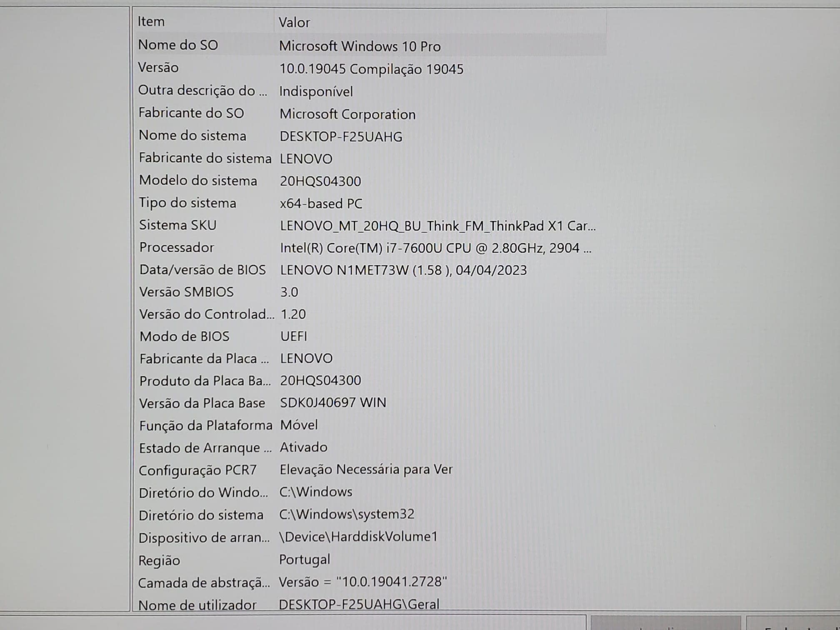The width and height of the screenshot is (840, 630).
Task: Select the Fabricante do SO row
Action: coord(370,113)
